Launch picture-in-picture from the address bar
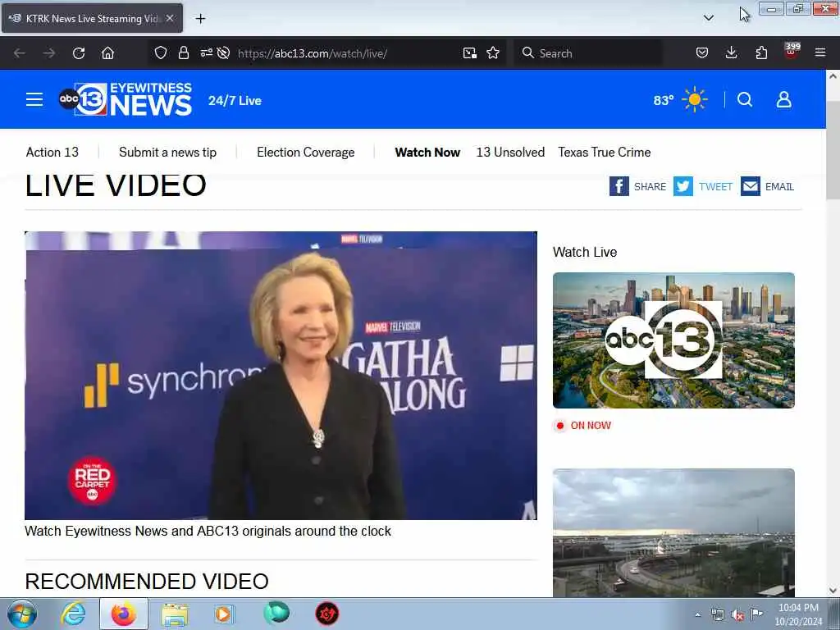The height and width of the screenshot is (630, 840). pyautogui.click(x=470, y=53)
